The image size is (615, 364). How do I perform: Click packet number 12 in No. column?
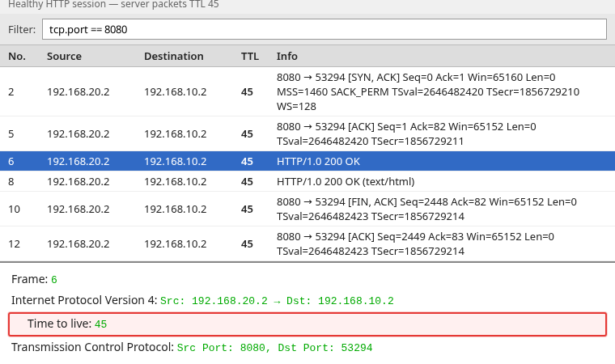click(x=14, y=244)
